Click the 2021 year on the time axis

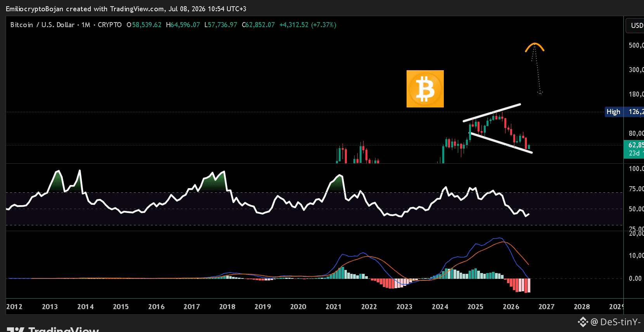334,307
